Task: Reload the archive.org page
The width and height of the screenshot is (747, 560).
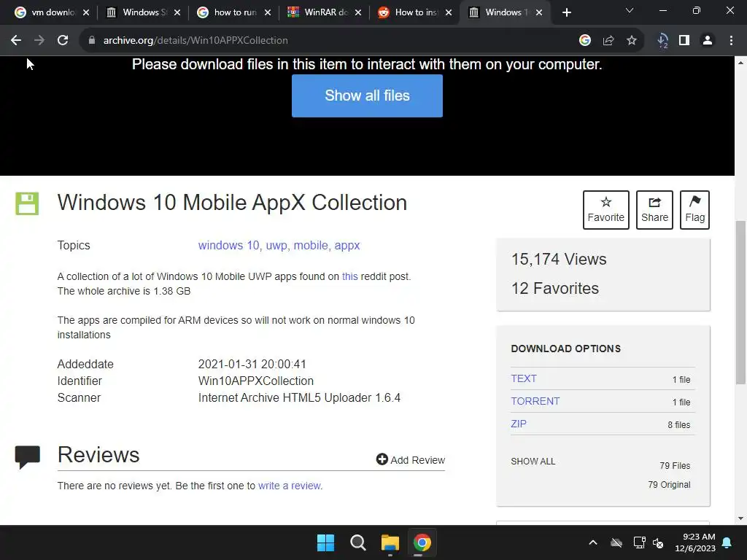Action: tap(63, 41)
